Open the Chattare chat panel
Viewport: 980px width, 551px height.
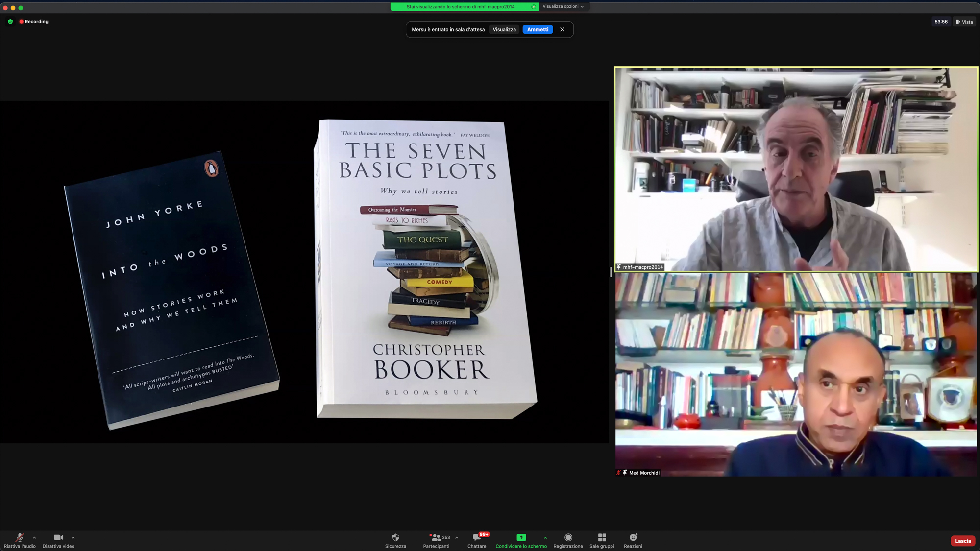pos(477,540)
